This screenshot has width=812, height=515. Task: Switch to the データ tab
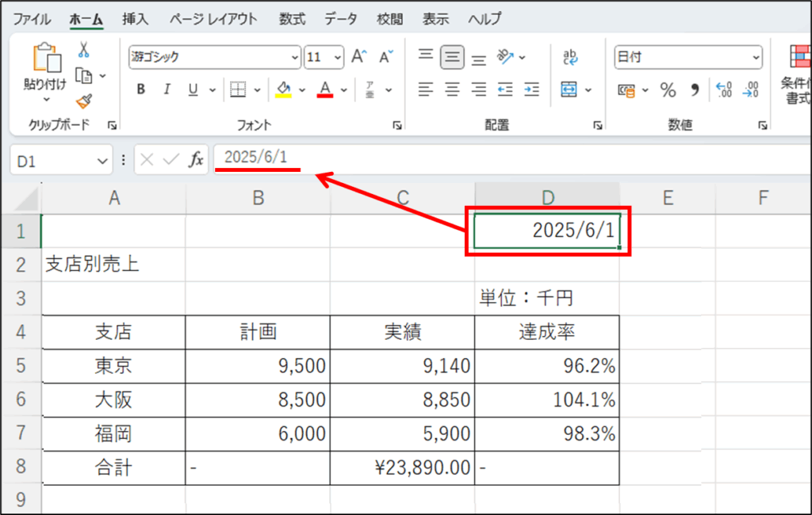[x=341, y=18]
